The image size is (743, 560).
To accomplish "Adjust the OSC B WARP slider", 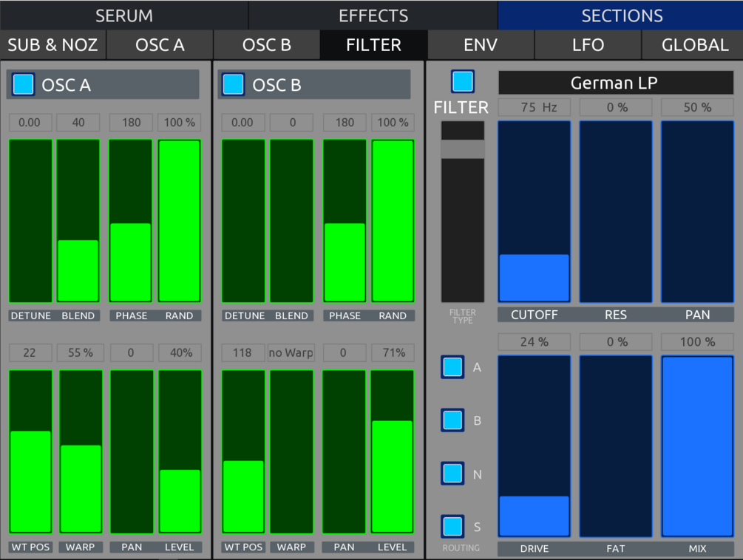I will coord(291,451).
